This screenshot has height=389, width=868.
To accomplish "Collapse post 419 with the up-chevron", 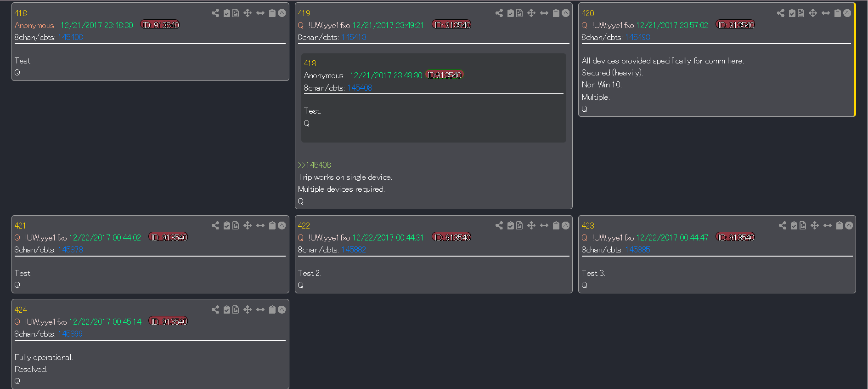I will click(x=566, y=13).
